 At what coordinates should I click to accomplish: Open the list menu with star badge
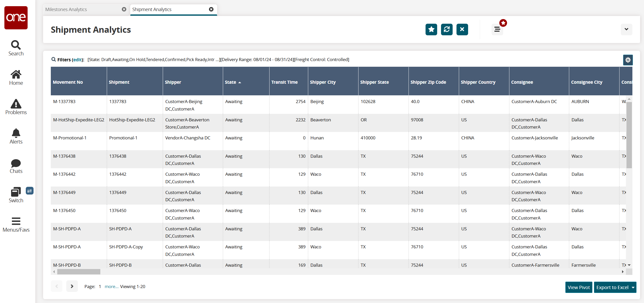tap(497, 29)
